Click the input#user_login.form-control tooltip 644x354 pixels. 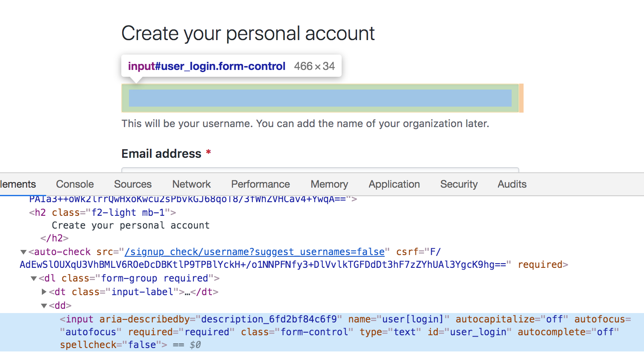231,66
